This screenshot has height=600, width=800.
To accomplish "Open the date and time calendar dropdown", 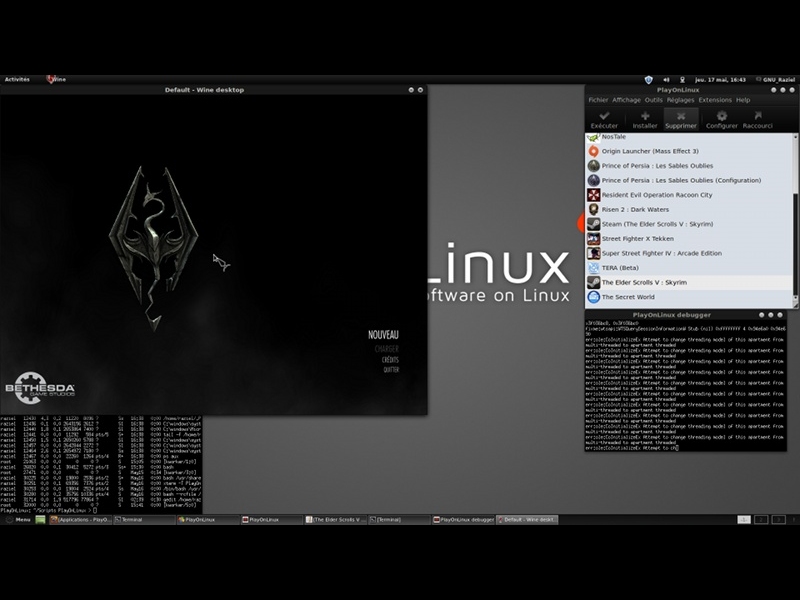I will [x=724, y=79].
